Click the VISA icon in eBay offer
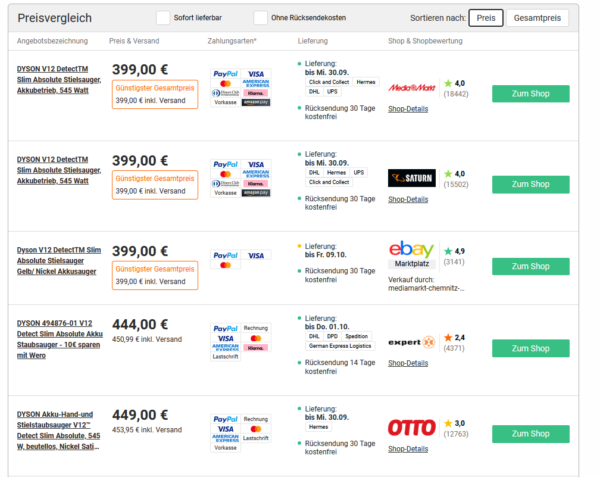Image resolution: width=600 pixels, height=477 pixels. (x=256, y=255)
